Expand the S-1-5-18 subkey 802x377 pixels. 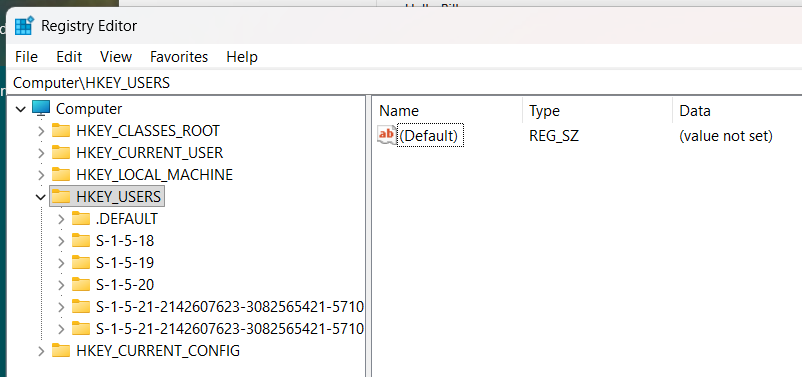(61, 241)
